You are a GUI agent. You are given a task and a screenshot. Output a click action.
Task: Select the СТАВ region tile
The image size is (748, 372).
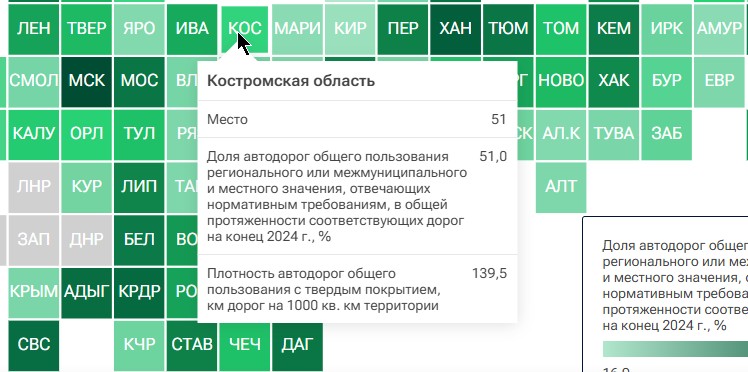pyautogui.click(x=192, y=345)
